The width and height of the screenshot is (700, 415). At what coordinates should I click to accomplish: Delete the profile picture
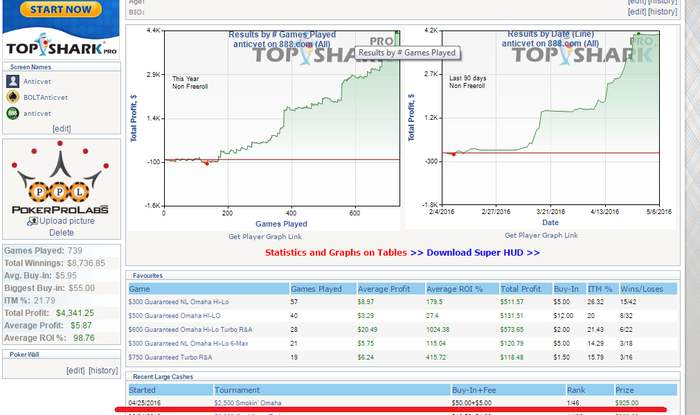pyautogui.click(x=62, y=232)
